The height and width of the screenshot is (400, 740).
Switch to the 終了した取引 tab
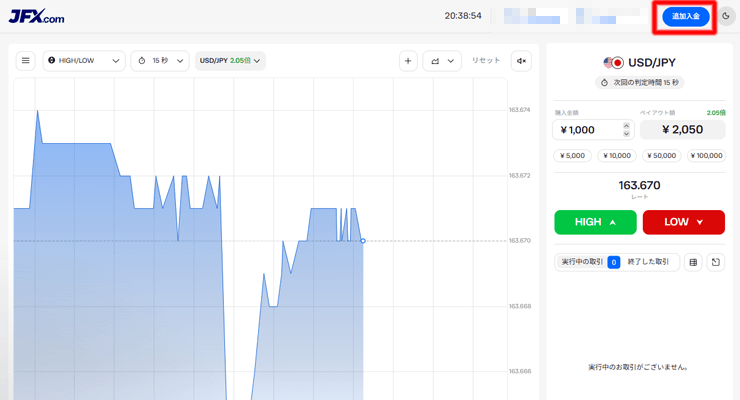(648, 262)
